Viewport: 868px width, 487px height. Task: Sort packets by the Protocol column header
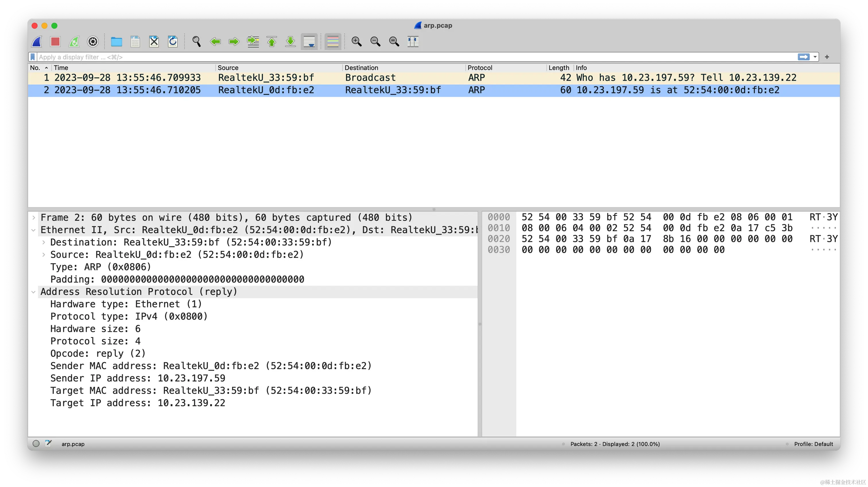pyautogui.click(x=479, y=68)
